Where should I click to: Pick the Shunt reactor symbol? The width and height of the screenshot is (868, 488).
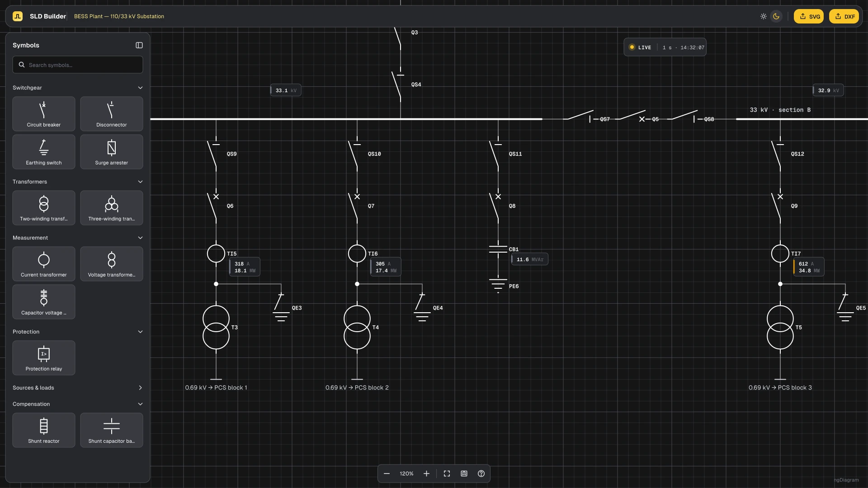coord(44,430)
